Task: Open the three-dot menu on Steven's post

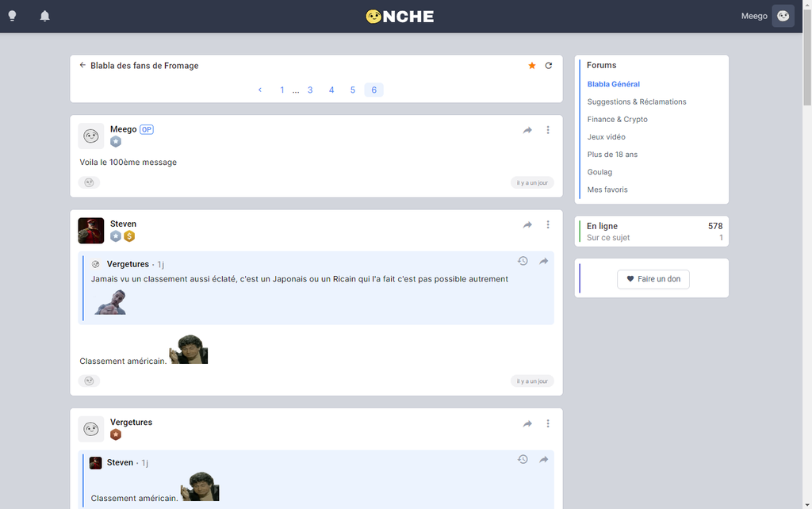Action: tap(548, 225)
